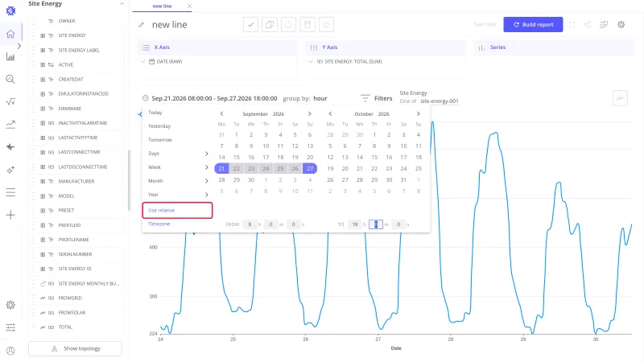Click Timezone link
Viewport: 644px width, 362px height.
pos(159,224)
